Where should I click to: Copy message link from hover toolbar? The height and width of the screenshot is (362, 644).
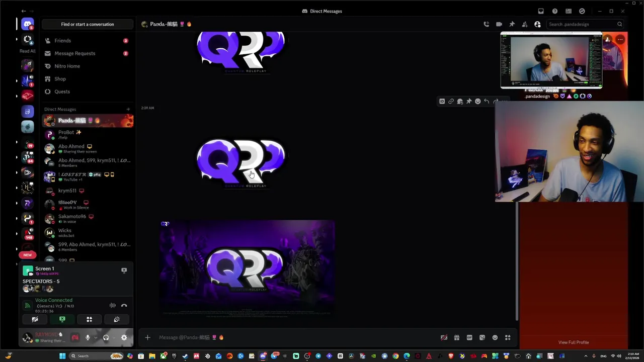[451, 102]
